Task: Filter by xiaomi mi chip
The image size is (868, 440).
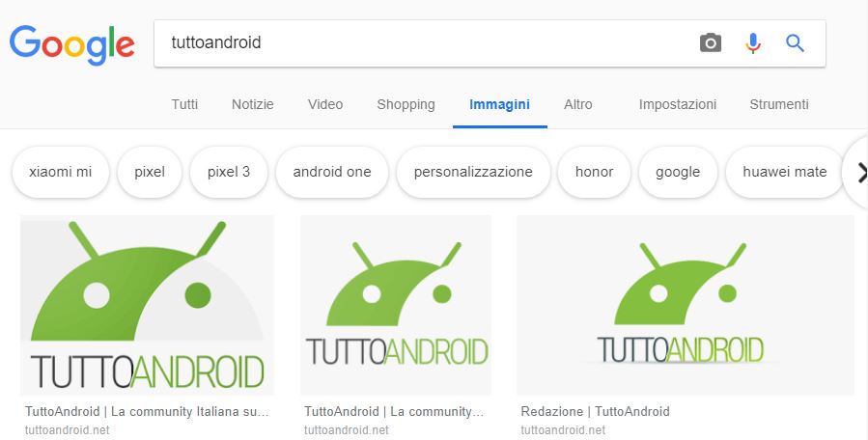Action: pyautogui.click(x=60, y=172)
